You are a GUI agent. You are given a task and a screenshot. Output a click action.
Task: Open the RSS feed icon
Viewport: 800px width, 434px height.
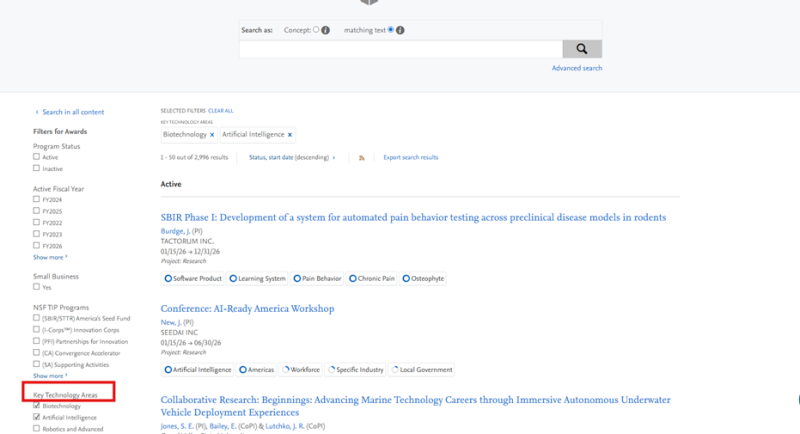[x=362, y=158]
